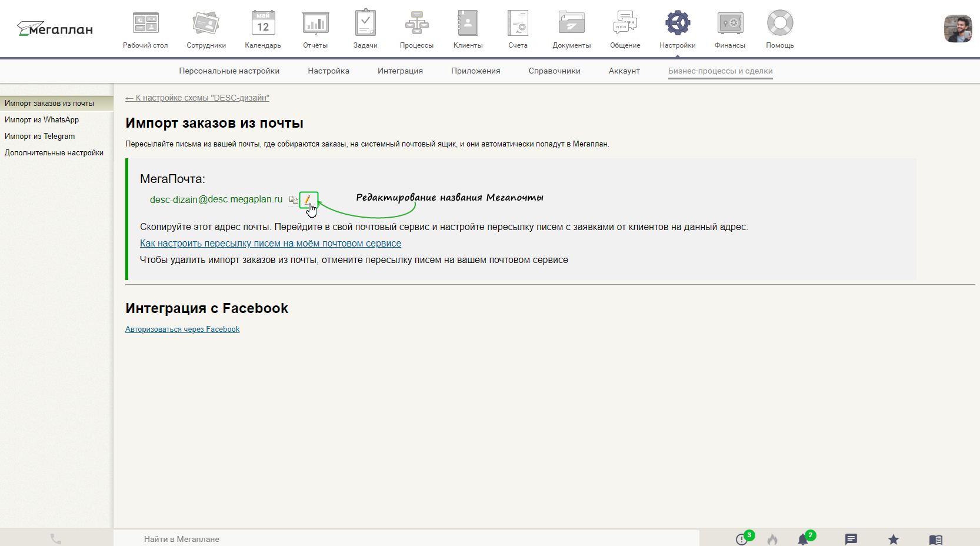Open the Помощь lifebuoy icon
980x546 pixels.
[780, 24]
